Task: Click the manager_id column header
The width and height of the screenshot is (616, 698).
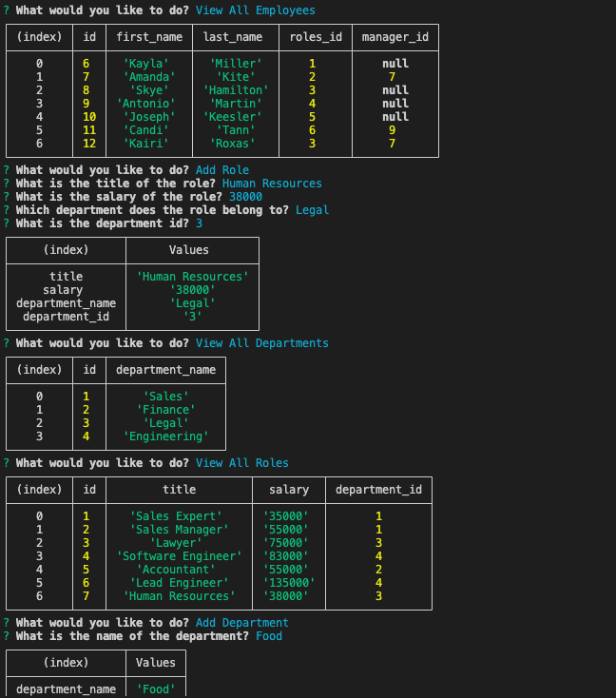Action: 395,37
